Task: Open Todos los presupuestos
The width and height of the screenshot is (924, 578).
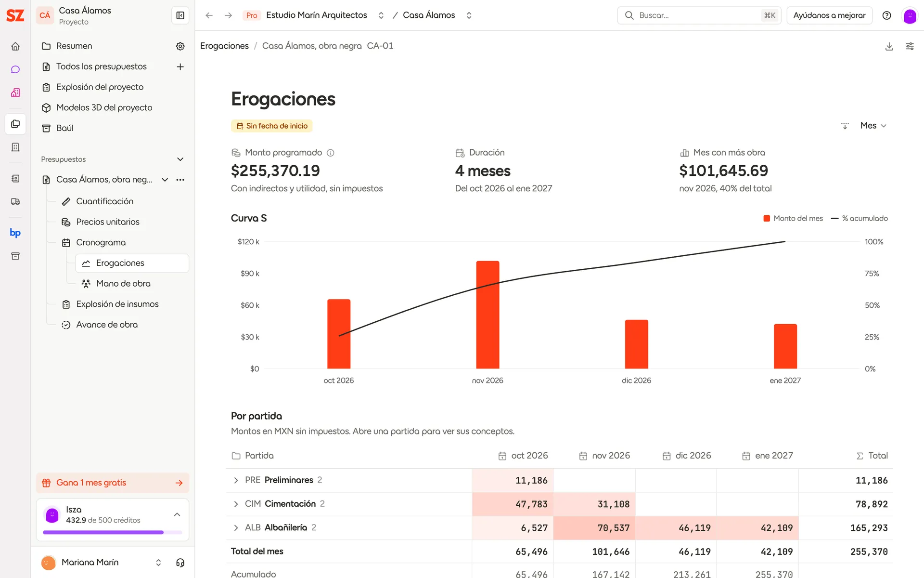Action: coord(101,66)
